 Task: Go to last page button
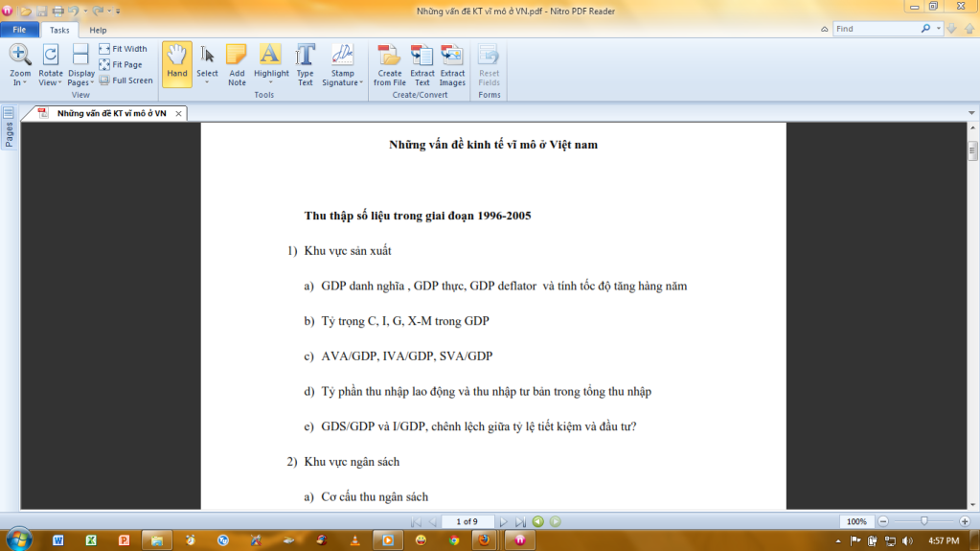(520, 521)
